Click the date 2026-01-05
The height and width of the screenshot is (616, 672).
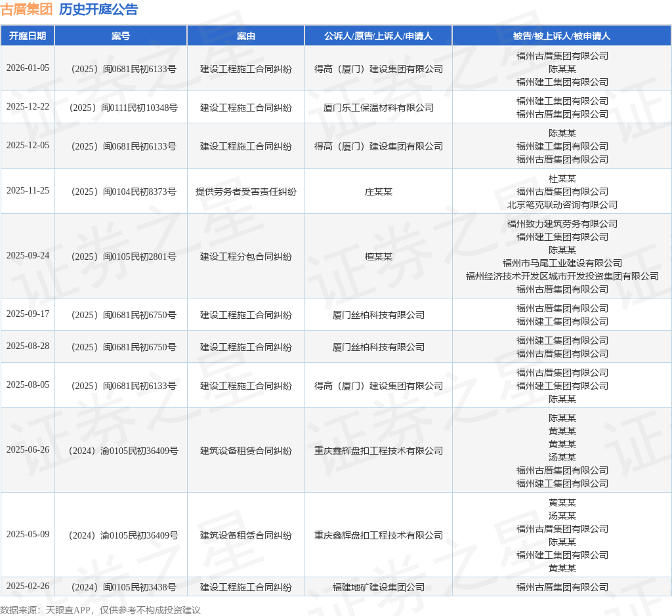28,68
